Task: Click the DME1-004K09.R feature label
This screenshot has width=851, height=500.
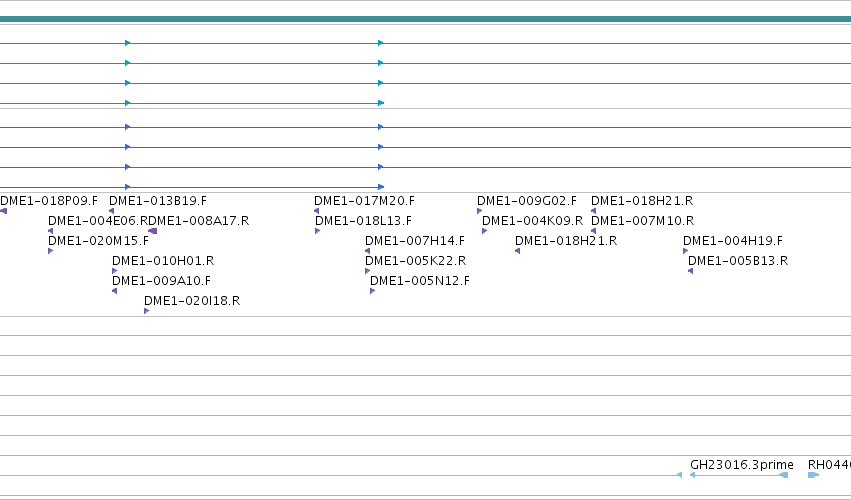Action: click(532, 221)
